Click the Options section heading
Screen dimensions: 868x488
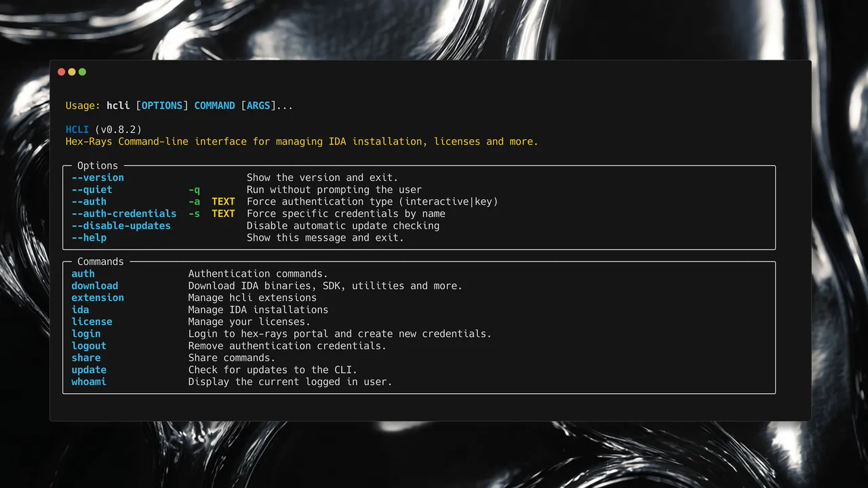98,165
